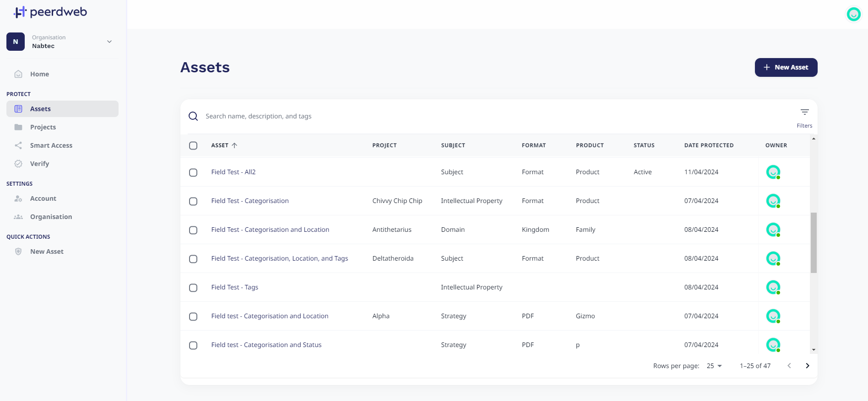This screenshot has width=868, height=401.
Task: Select checkbox for Categorisation, Location, and Tags row
Action: [193, 259]
